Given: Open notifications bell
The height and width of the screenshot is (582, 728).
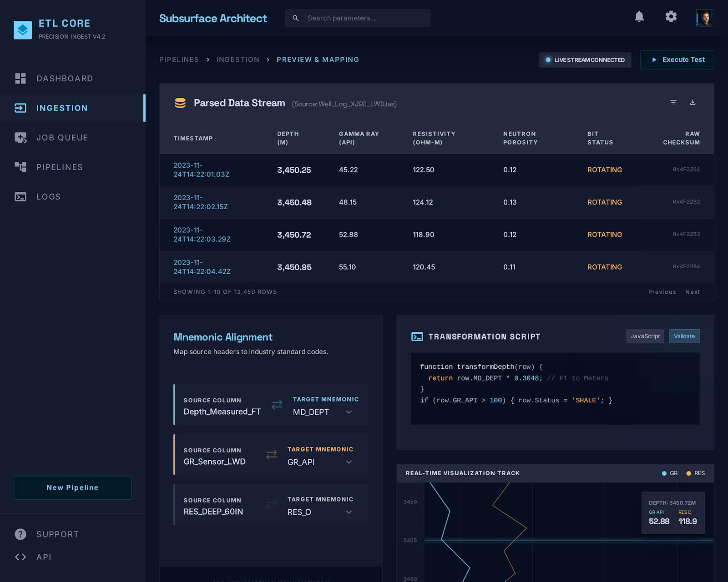Looking at the screenshot, I should 639,17.
